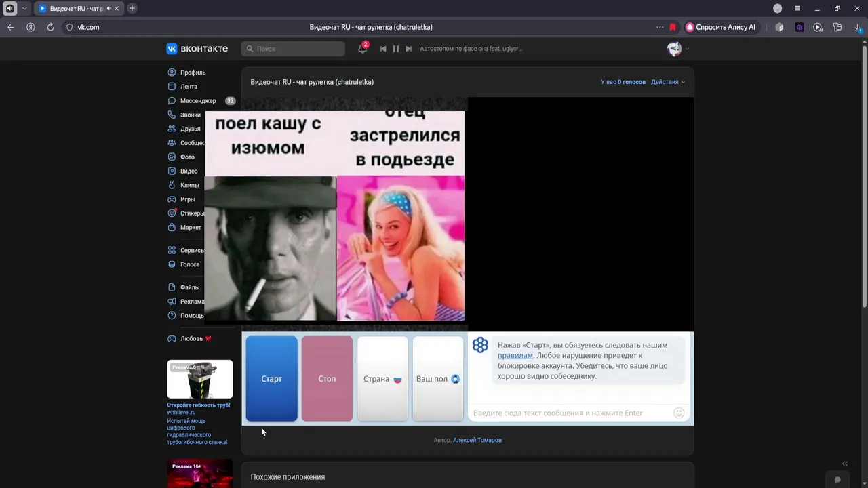868x488 pixels.
Task: Click the Старт button
Action: click(271, 379)
